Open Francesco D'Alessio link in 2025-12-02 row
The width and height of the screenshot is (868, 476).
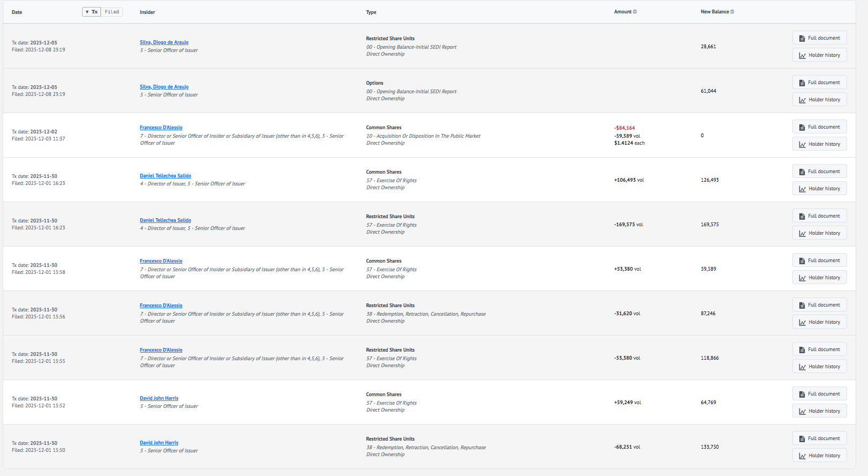pos(161,128)
